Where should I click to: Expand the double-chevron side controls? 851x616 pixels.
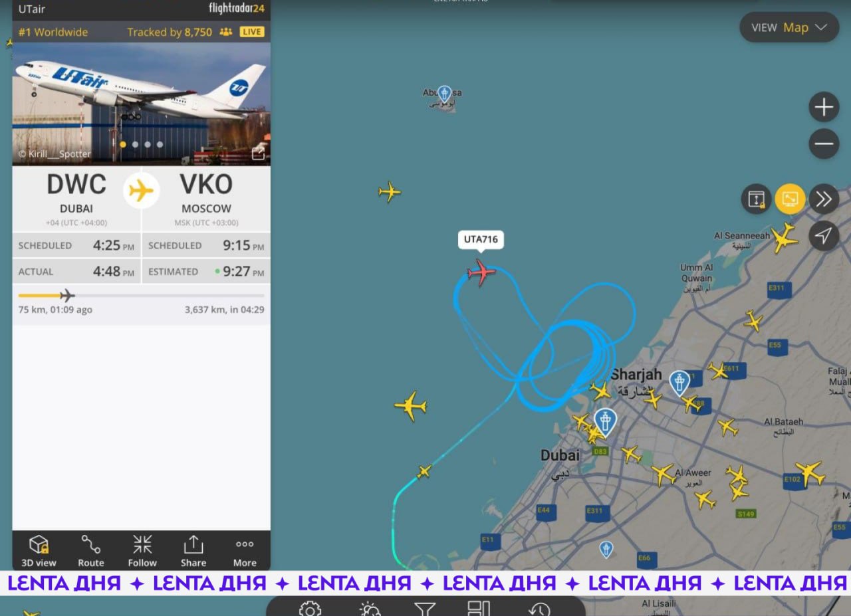point(824,199)
